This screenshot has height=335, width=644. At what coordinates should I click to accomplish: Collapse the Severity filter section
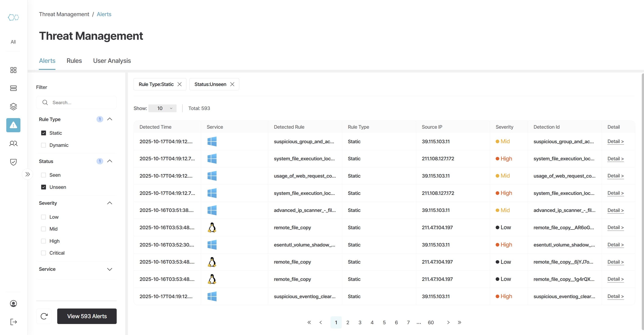coord(110,203)
